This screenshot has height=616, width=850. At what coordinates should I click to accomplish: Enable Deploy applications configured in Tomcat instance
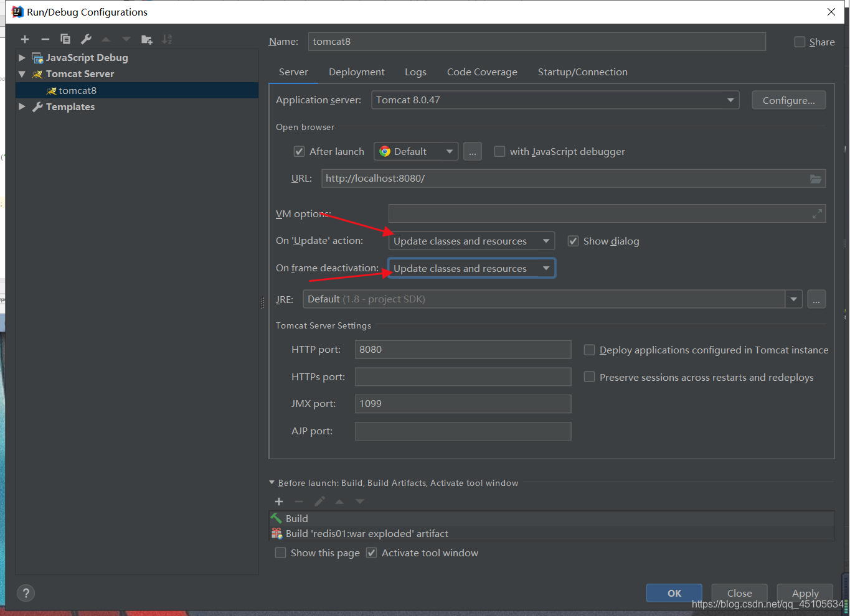[589, 350]
